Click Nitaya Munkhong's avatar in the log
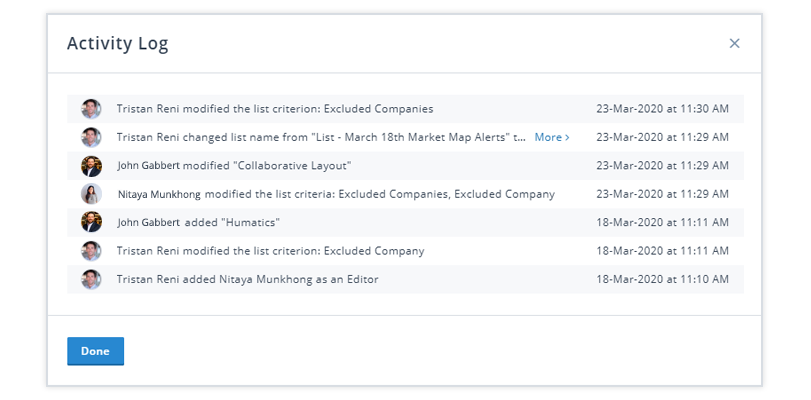 (x=91, y=194)
